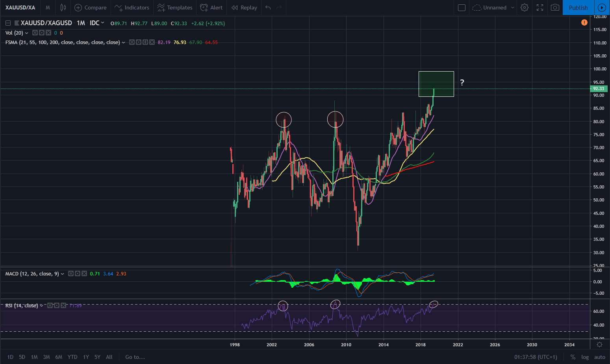Image resolution: width=610 pixels, height=364 pixels.
Task: Open axis settings gear at bottom right
Action: tap(599, 345)
